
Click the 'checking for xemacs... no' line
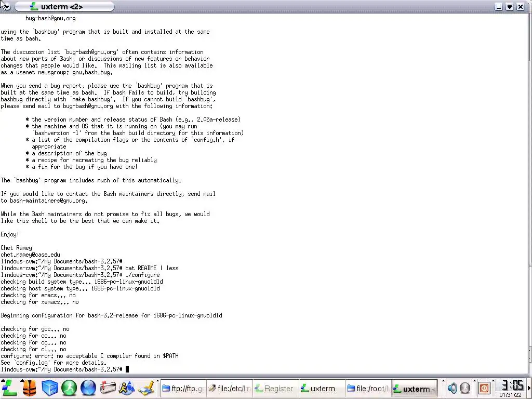39,302
